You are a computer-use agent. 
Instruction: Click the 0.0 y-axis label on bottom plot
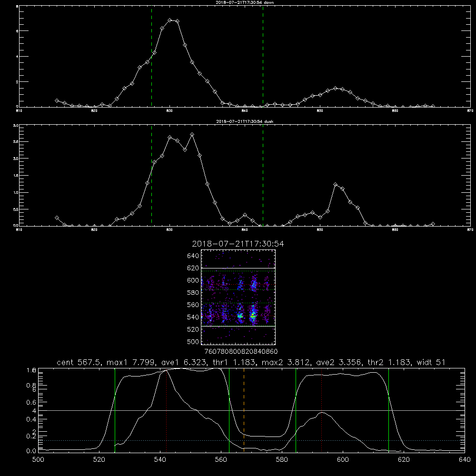point(31,451)
